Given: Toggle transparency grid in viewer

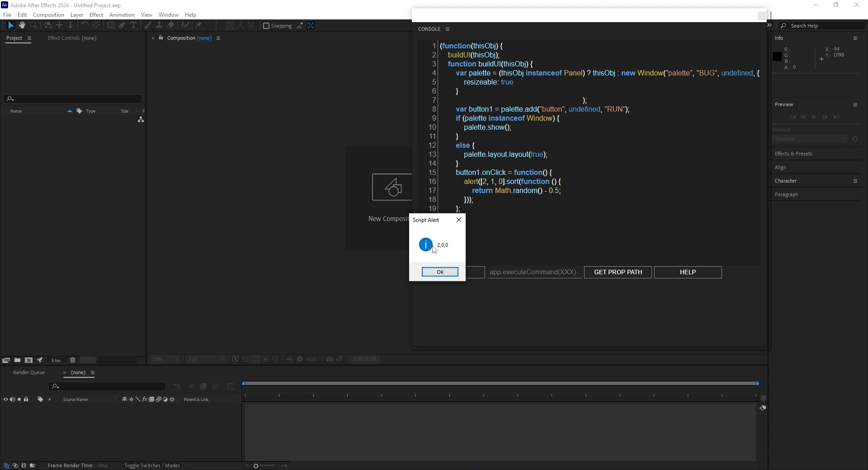Looking at the screenshot, I should (x=245, y=359).
